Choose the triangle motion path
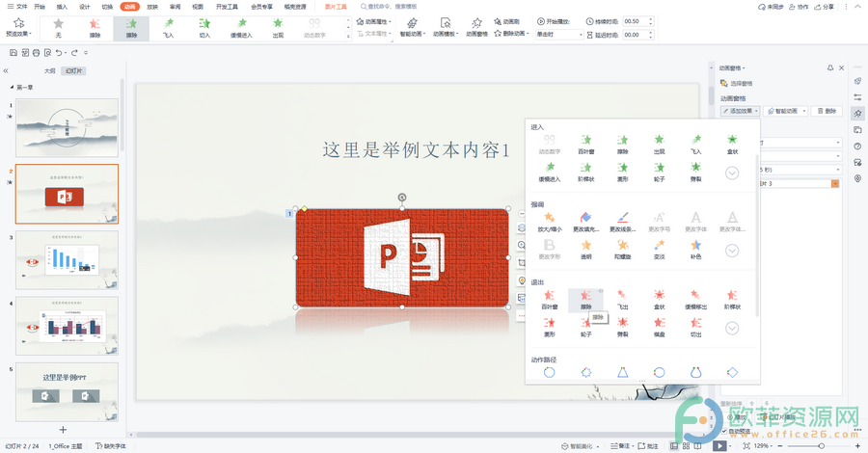The height and width of the screenshot is (453, 868). pyautogui.click(x=622, y=372)
